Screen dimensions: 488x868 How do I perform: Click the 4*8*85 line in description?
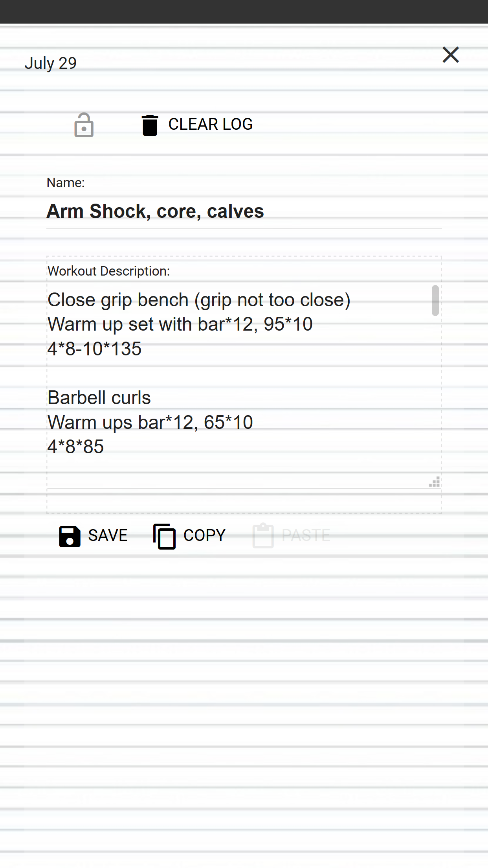(x=75, y=447)
